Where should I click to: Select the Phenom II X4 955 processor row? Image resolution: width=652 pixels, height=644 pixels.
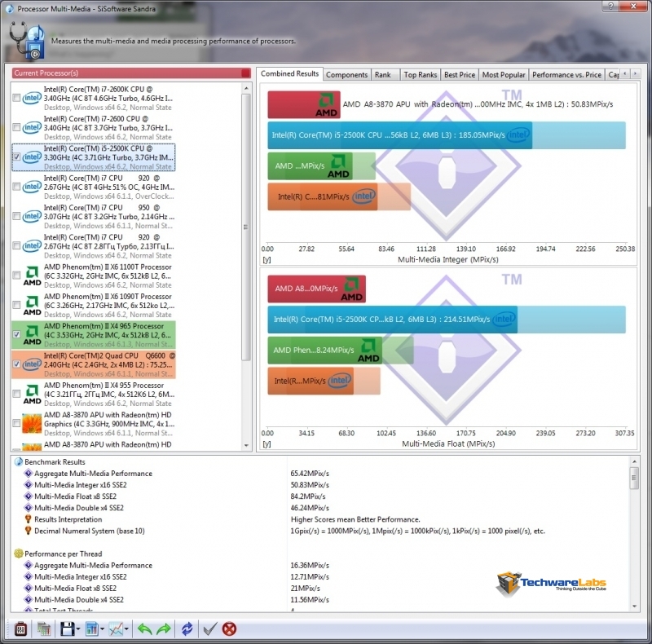(x=94, y=395)
